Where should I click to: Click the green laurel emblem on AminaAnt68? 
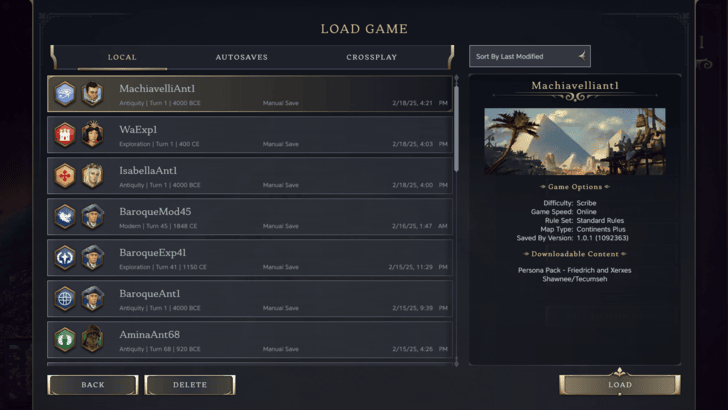pyautogui.click(x=65, y=339)
